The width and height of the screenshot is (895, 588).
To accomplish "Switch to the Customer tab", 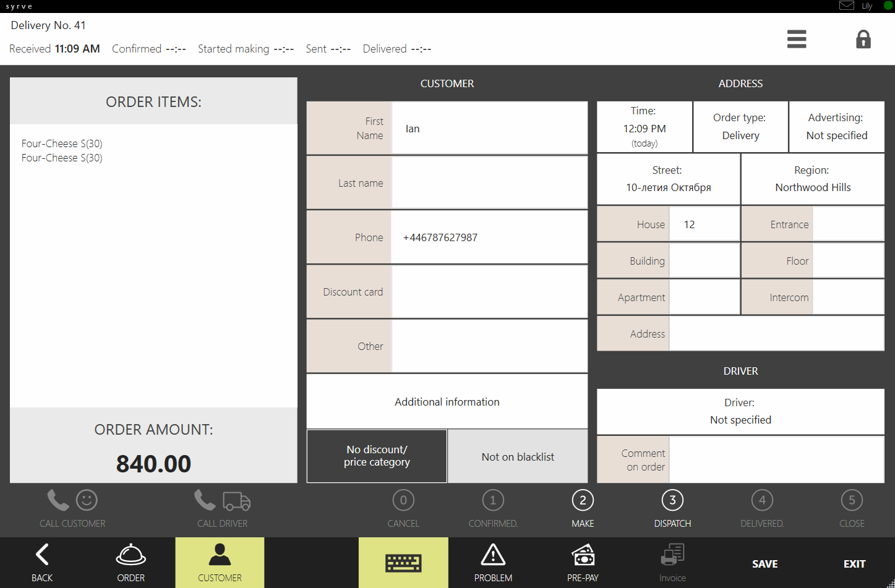I will tap(220, 562).
